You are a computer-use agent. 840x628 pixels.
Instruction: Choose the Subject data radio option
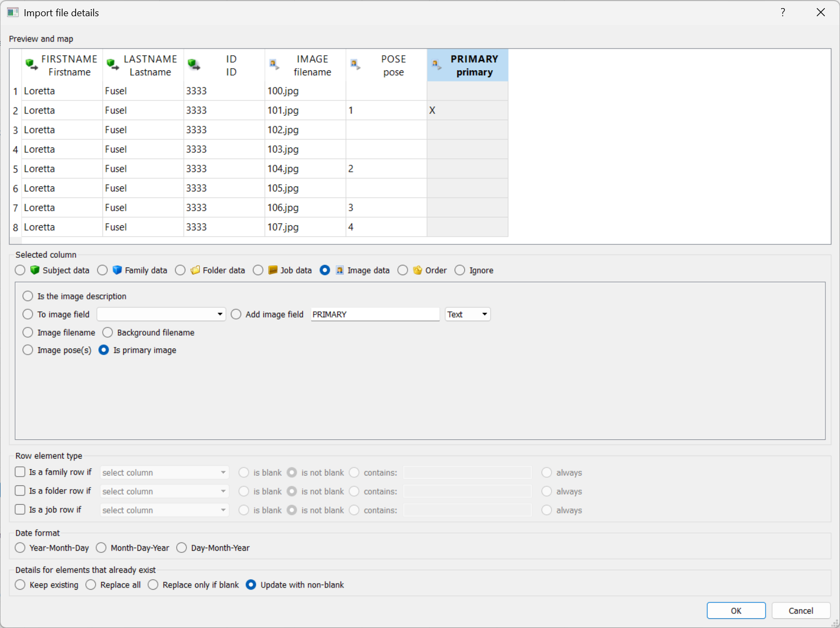20,270
